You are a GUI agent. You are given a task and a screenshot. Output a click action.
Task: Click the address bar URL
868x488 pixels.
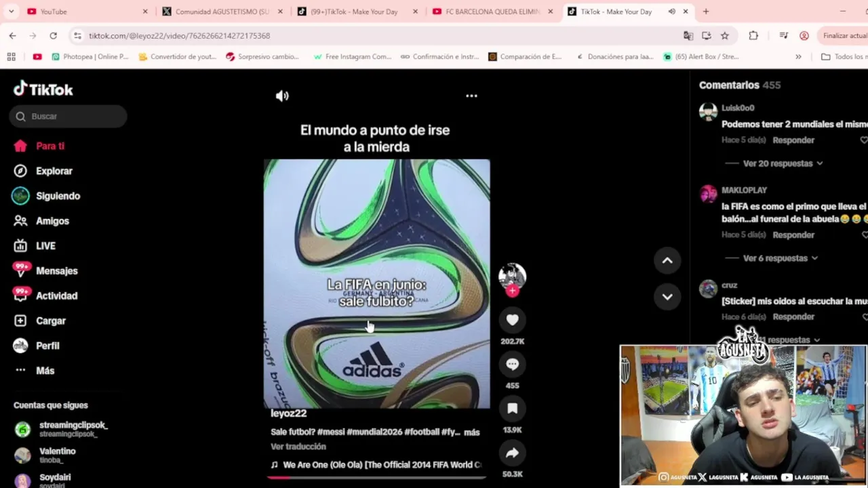click(179, 36)
